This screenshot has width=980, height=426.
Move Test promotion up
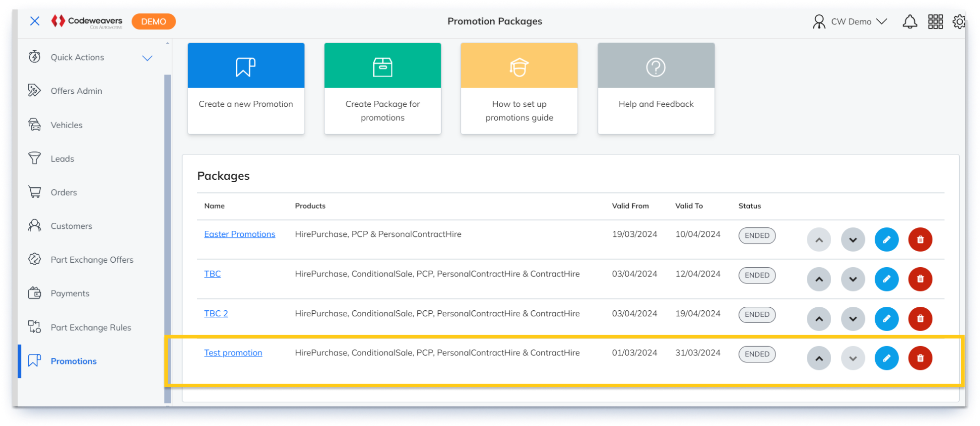point(819,358)
